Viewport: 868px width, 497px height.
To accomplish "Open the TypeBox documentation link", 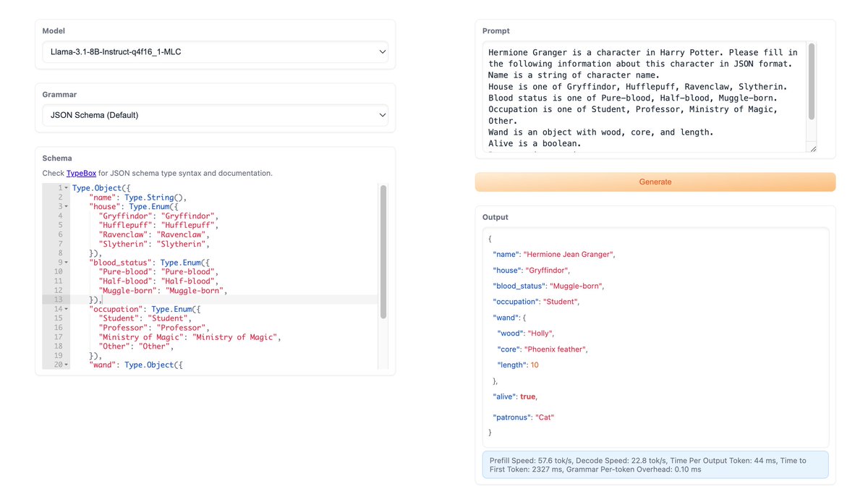I will [81, 174].
